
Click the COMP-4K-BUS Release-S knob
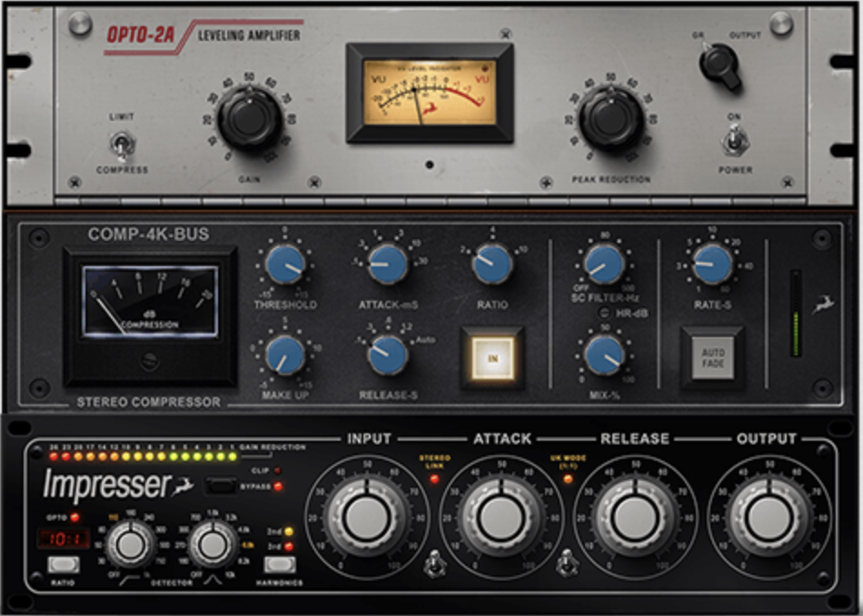(x=388, y=355)
